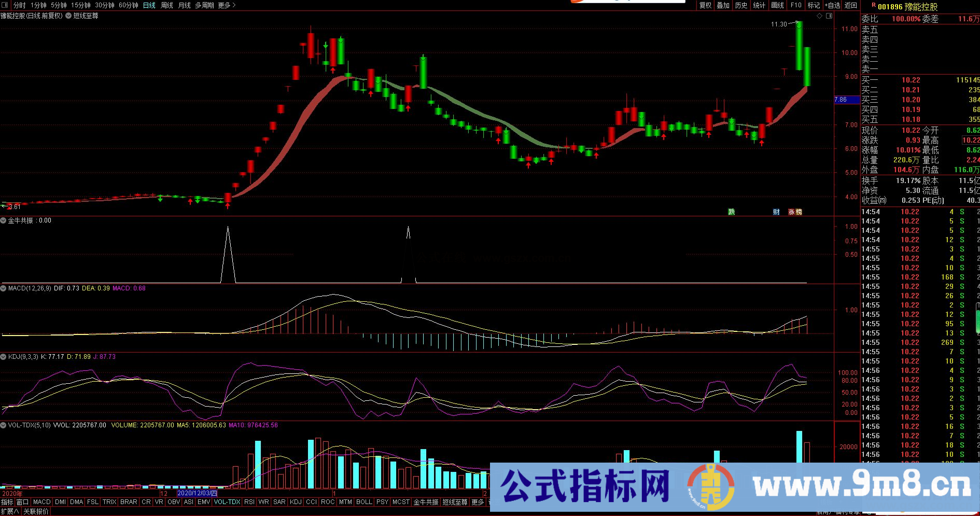Expand the MACD(12,26,9) indicator dropdown
This screenshot has height=516, width=980.
4,288
